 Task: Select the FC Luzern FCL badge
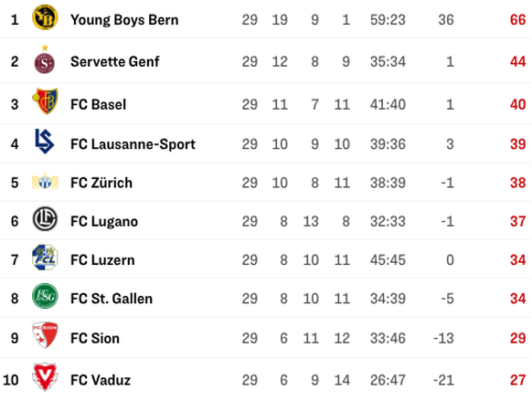click(x=45, y=258)
